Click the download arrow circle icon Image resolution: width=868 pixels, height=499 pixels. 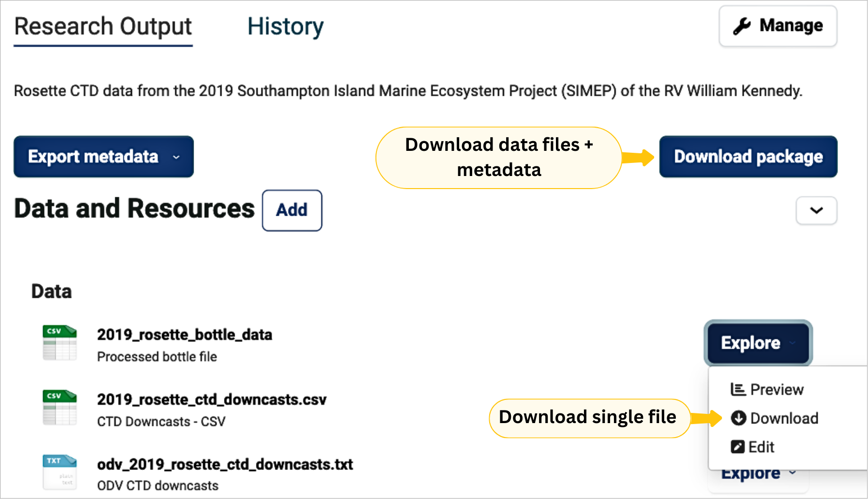(738, 418)
